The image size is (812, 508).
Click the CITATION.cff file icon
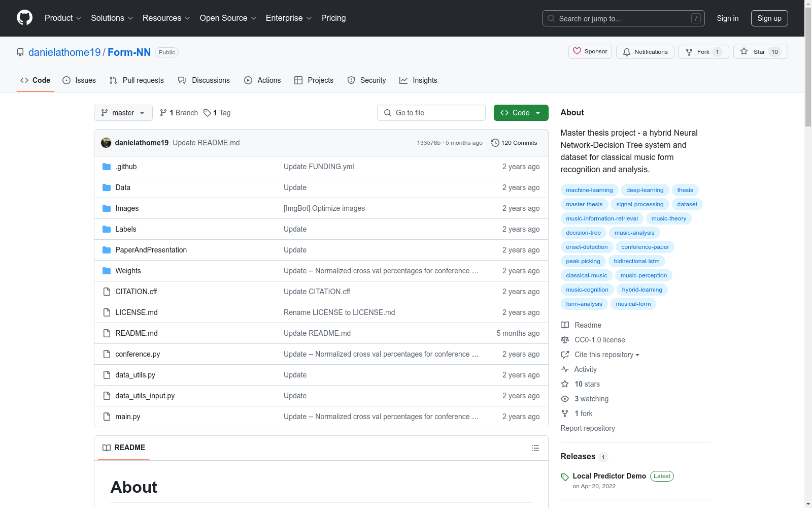coord(107,292)
